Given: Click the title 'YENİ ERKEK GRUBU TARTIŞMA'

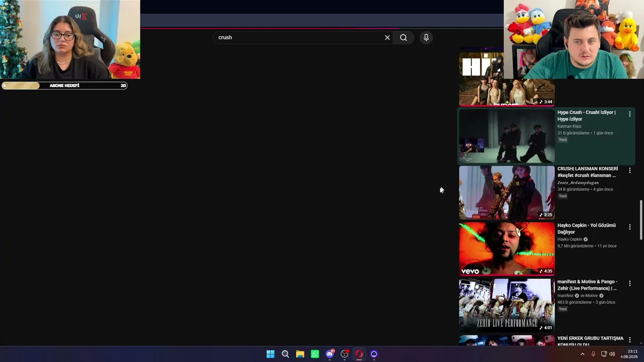Looking at the screenshot, I should pyautogui.click(x=590, y=341).
